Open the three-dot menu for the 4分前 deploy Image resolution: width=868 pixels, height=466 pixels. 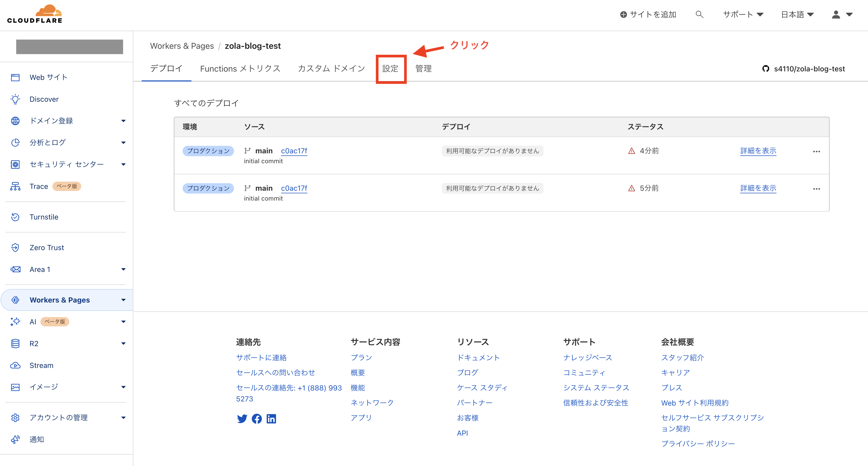(816, 151)
